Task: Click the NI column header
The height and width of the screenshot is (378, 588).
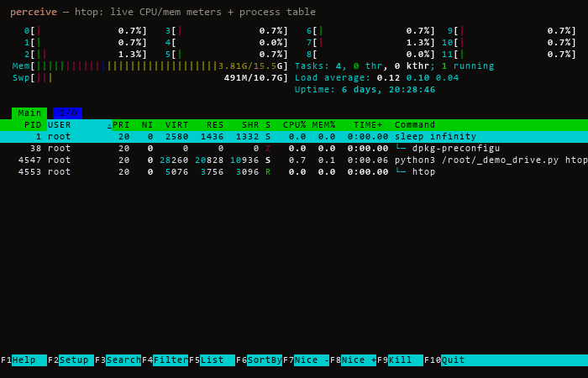Action: pyautogui.click(x=147, y=125)
